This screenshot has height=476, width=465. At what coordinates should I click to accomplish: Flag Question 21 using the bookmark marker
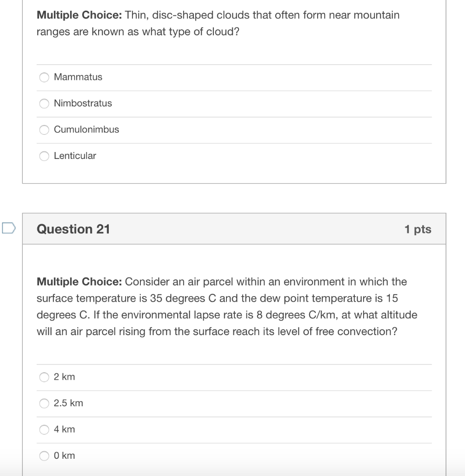9,229
